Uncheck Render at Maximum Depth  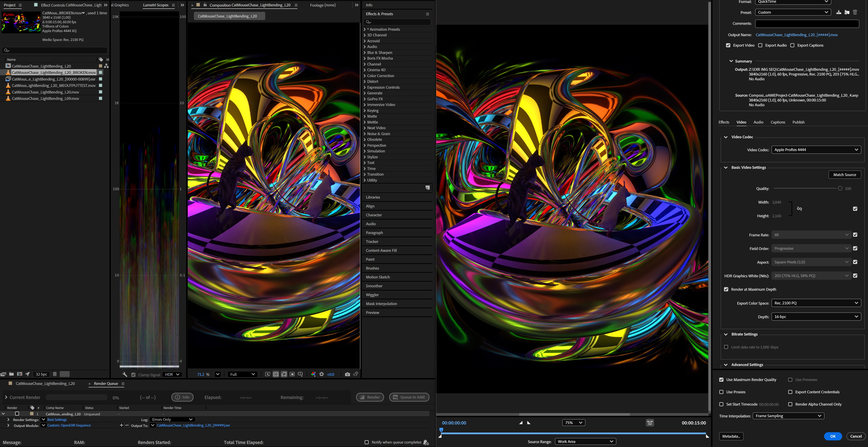click(x=726, y=289)
